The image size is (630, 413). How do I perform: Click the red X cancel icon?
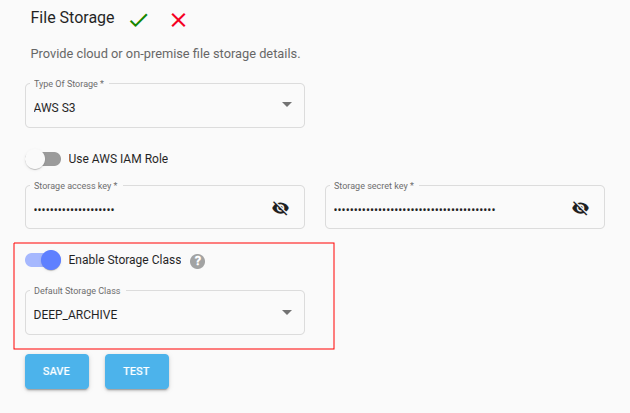[x=179, y=20]
